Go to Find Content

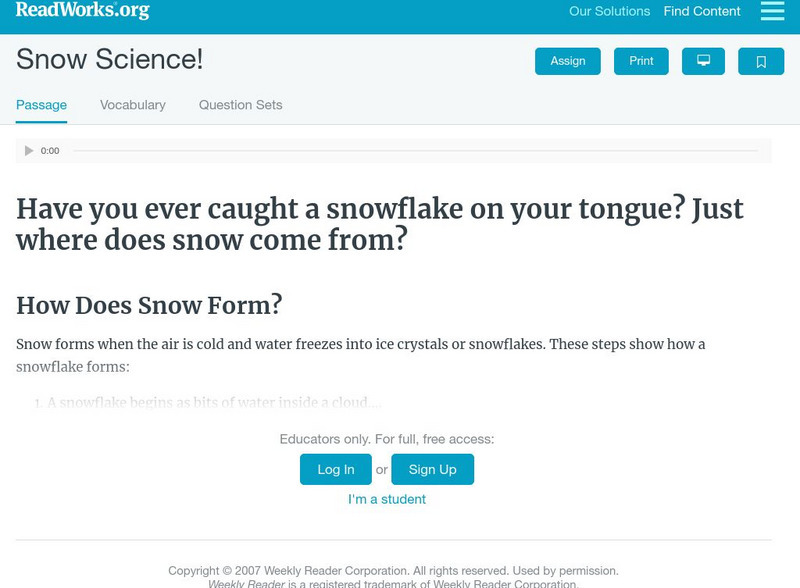702,12
